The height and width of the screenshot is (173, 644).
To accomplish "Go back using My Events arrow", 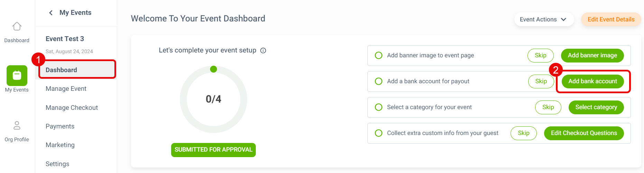I will (51, 13).
